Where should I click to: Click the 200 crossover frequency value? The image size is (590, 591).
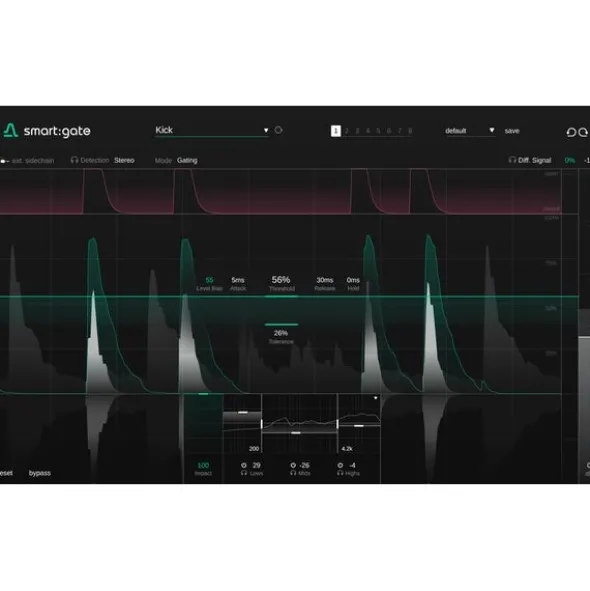[254, 449]
